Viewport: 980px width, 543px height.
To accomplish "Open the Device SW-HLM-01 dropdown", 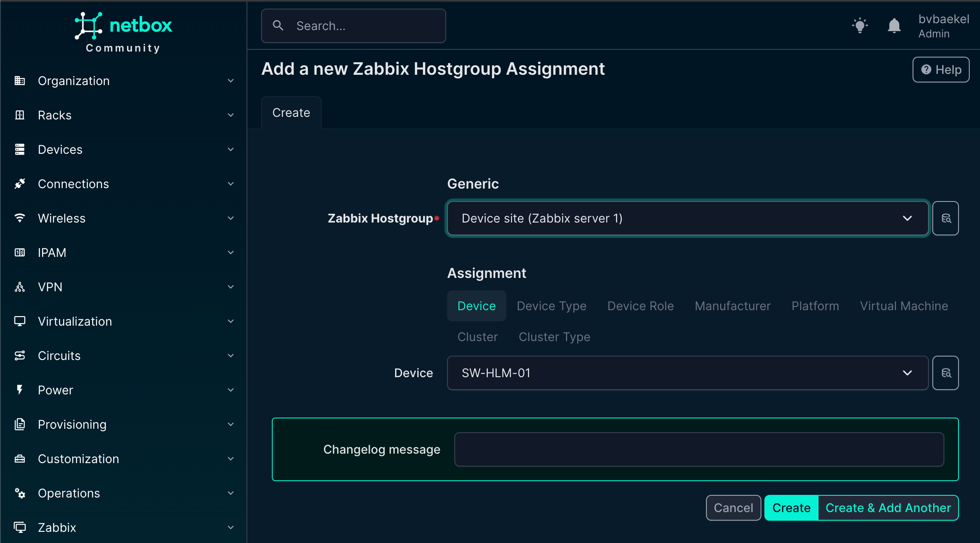I will point(687,373).
